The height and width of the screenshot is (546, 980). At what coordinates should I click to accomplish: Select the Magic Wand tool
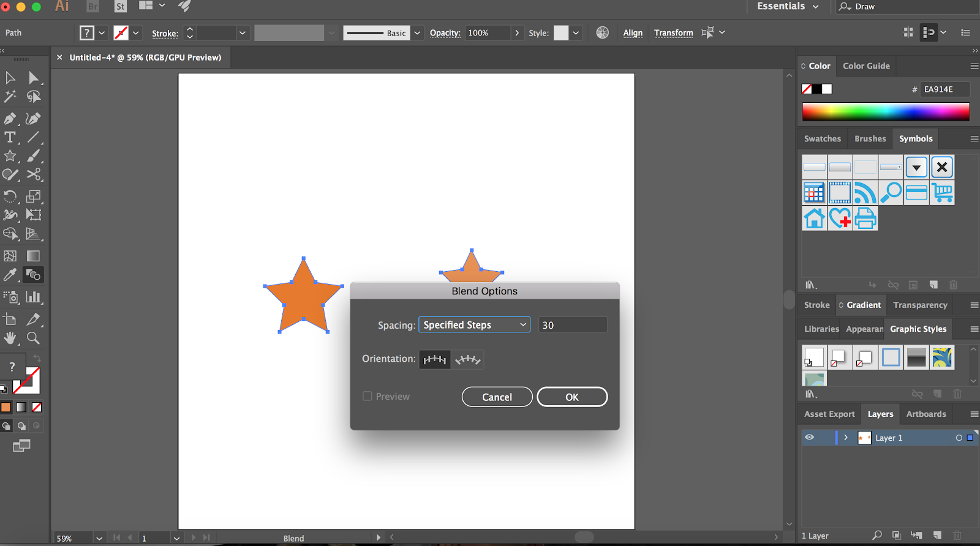(x=10, y=97)
